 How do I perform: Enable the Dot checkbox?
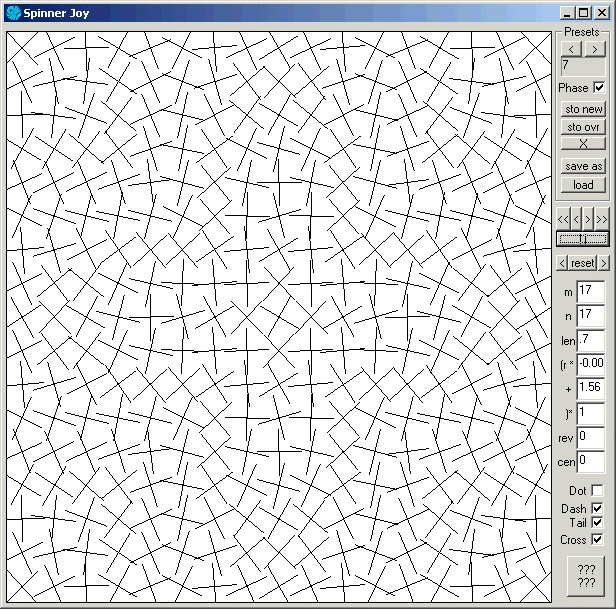[x=597, y=491]
